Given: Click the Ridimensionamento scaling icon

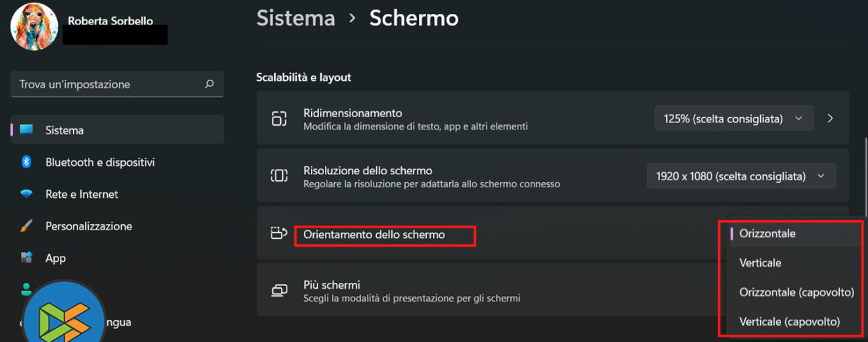Looking at the screenshot, I should (279, 118).
